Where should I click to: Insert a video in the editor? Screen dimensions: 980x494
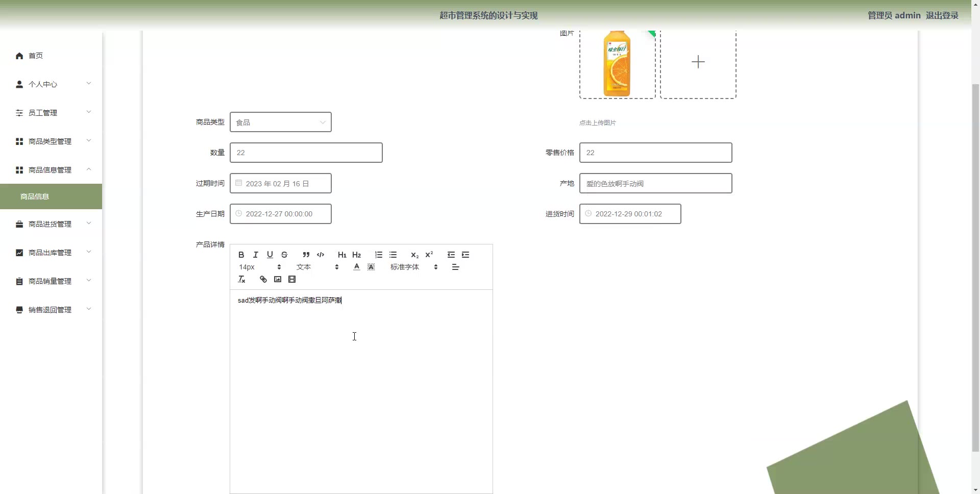pos(292,279)
